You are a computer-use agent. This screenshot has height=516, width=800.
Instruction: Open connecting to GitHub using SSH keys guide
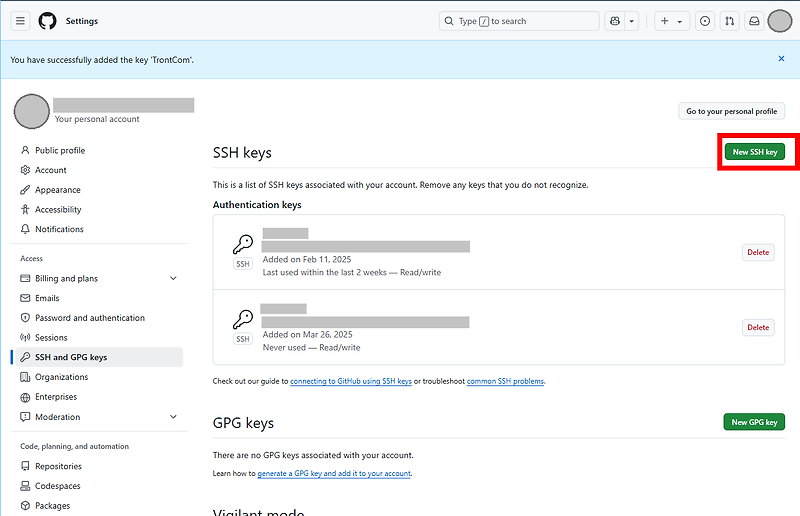point(351,381)
